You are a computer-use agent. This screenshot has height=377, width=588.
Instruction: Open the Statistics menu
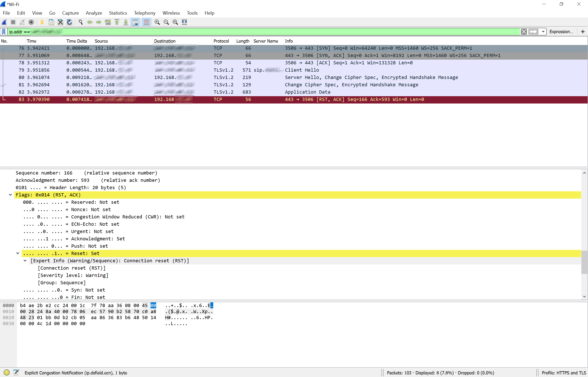(x=118, y=13)
